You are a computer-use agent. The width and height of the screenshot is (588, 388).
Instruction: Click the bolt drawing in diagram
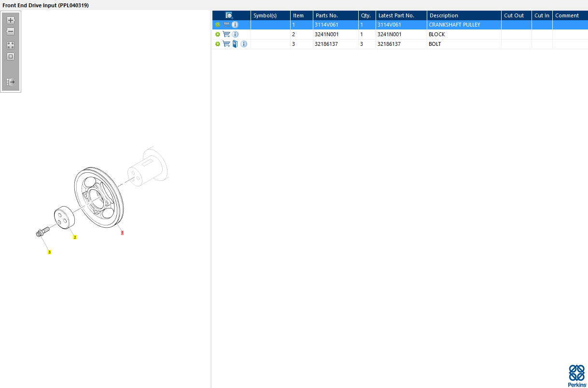point(42,231)
